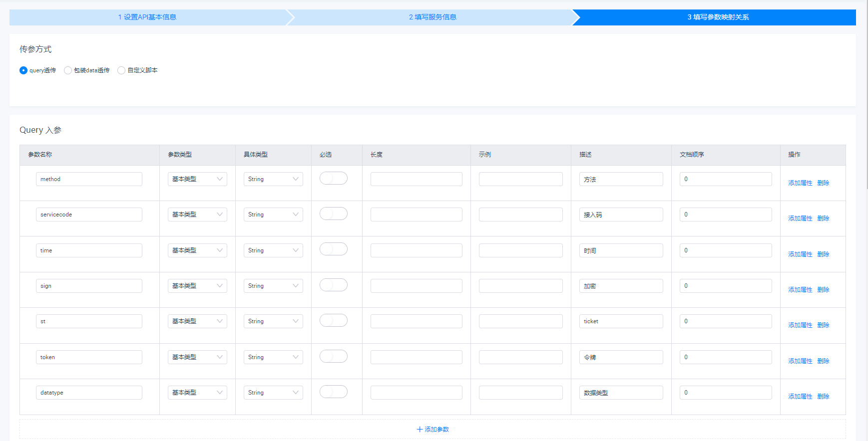Viewport: 868px width, 441px height.
Task: Delete the time parameter row
Action: click(x=823, y=254)
